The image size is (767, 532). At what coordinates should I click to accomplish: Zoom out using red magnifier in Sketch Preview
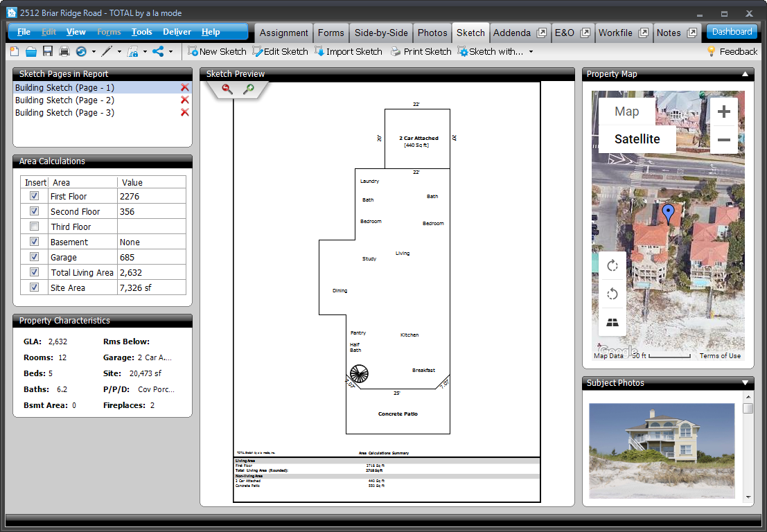tap(227, 89)
